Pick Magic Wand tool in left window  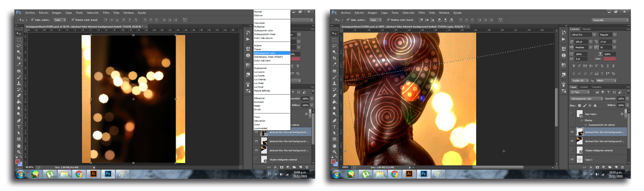tap(19, 52)
